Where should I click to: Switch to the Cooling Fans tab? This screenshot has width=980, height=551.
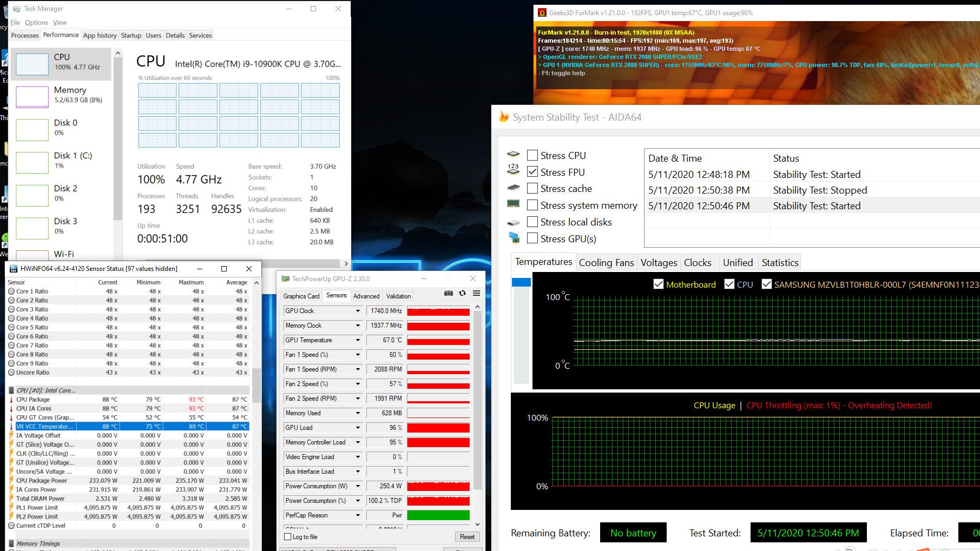[x=606, y=262]
